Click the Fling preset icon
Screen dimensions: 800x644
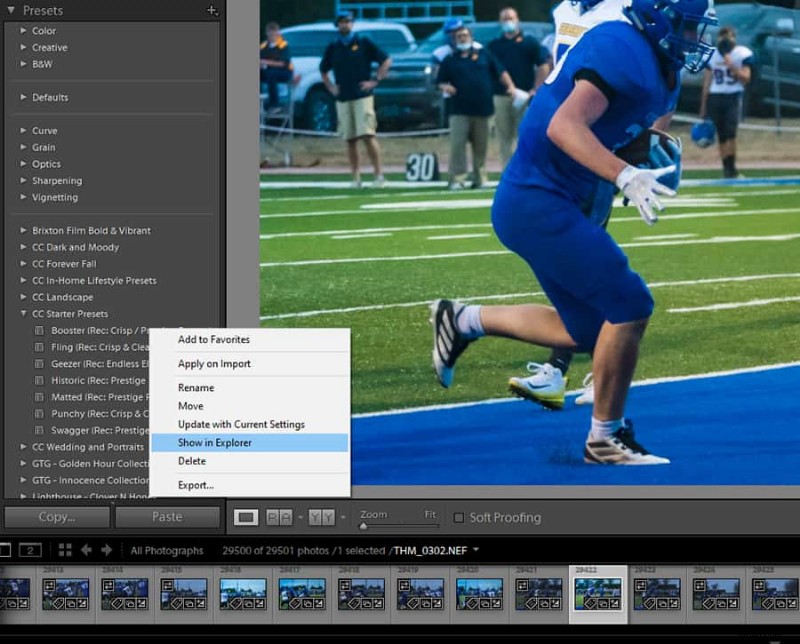point(39,348)
